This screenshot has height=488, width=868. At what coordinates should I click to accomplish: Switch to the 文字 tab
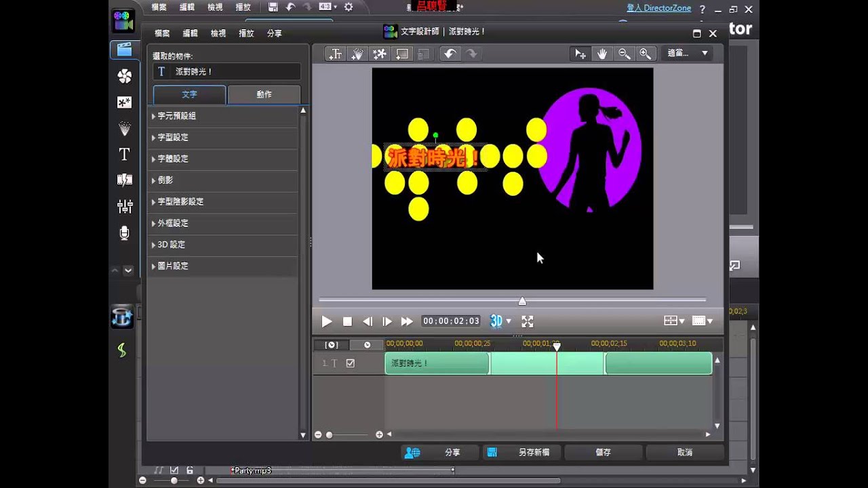pos(189,94)
